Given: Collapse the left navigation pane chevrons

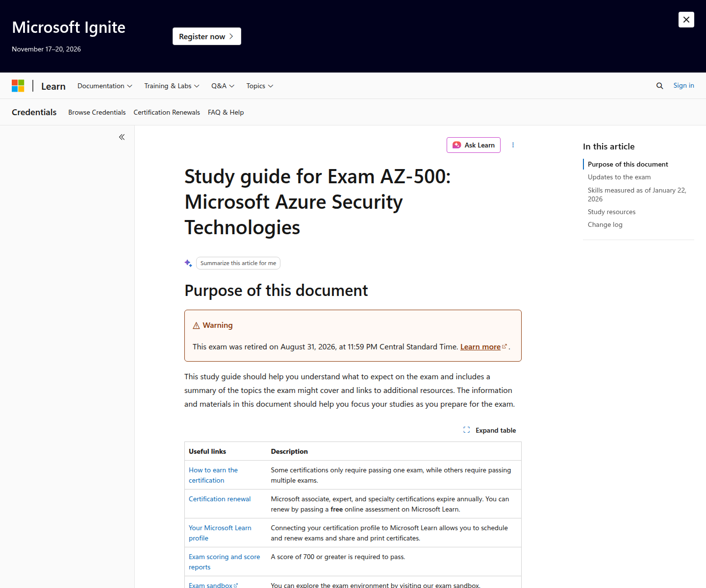Looking at the screenshot, I should [122, 137].
